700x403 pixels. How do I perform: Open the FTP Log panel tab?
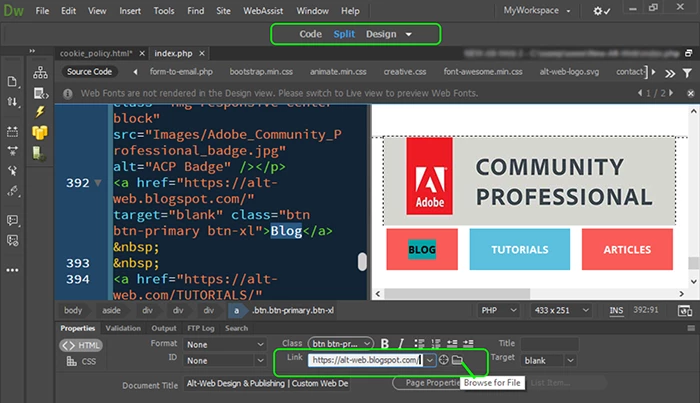(x=200, y=328)
